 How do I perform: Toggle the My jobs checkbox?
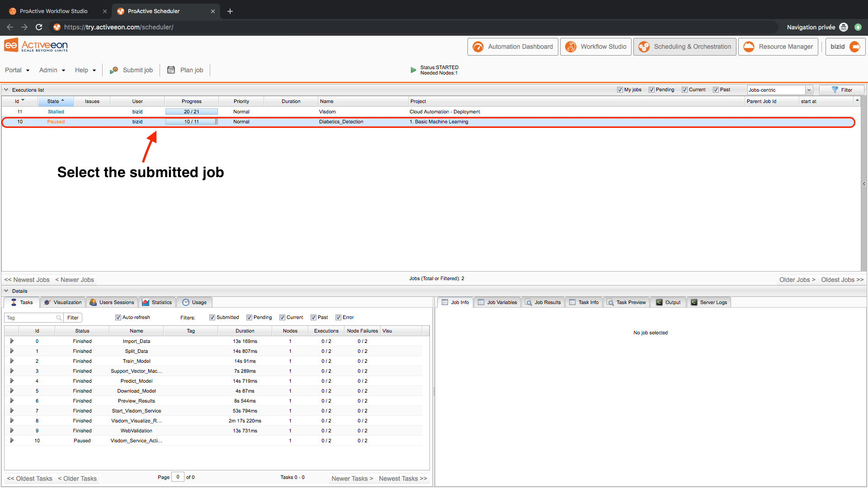point(620,89)
